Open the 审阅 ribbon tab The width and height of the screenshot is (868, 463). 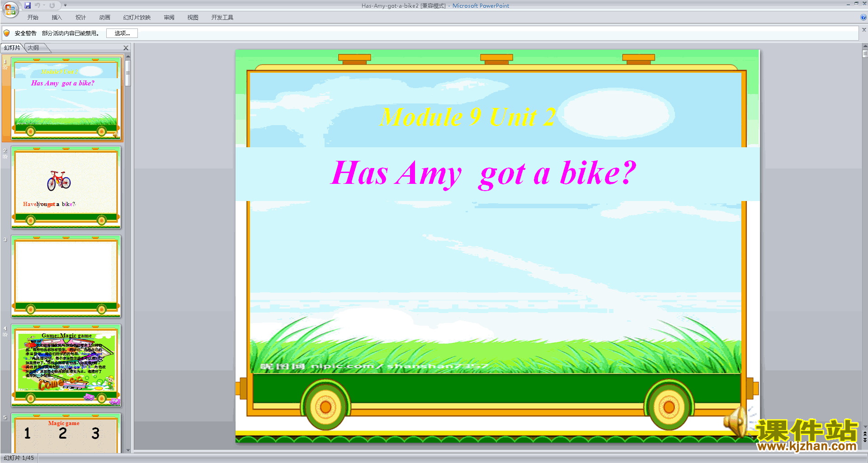pyautogui.click(x=169, y=18)
